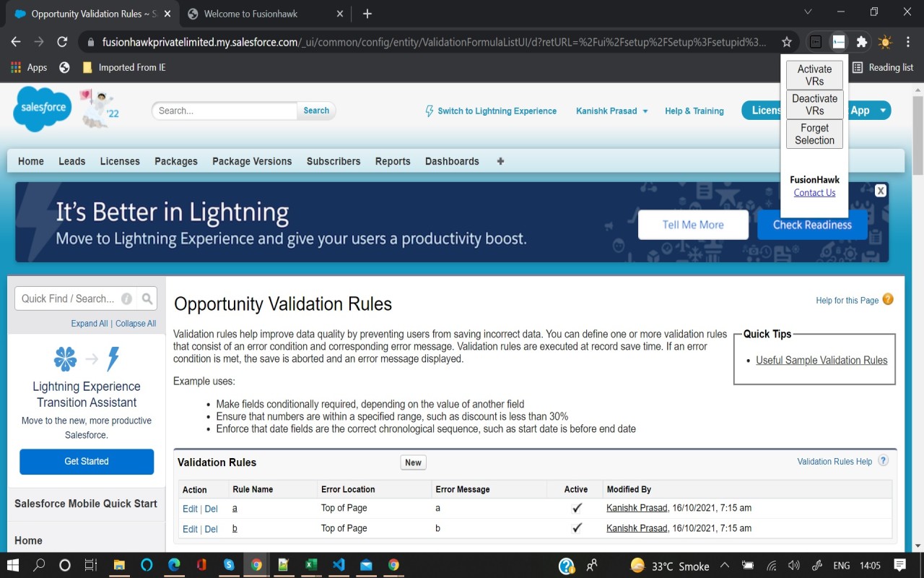Expand All in the setup sidebar
Image resolution: width=924 pixels, height=578 pixels.
pyautogui.click(x=90, y=324)
